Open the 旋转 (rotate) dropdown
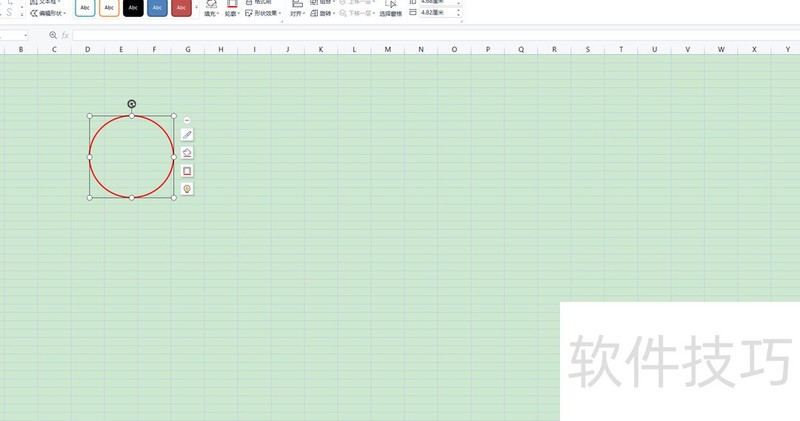Screen dimensions: 800x421 coord(322,13)
